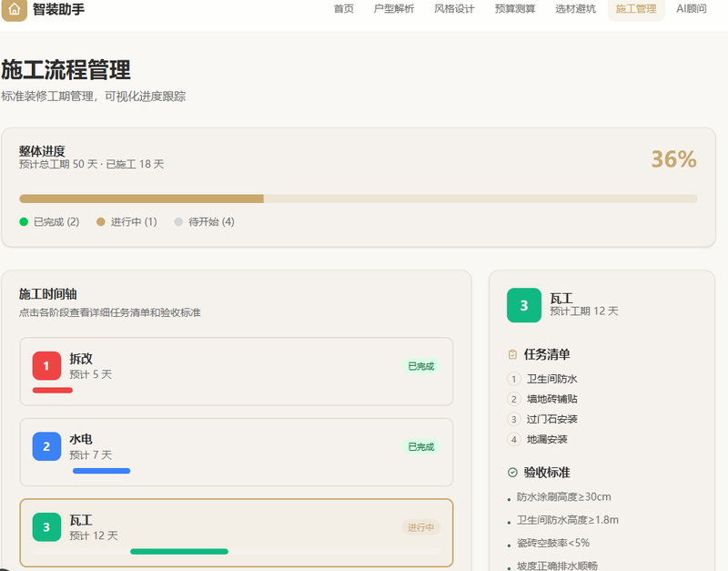Open the AI顾问 tab
This screenshot has height=571, width=728.
692,9
